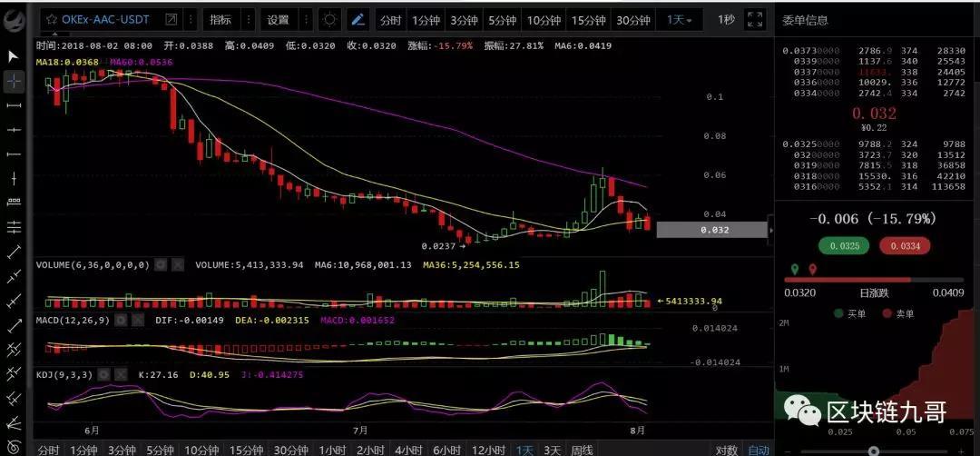Image resolution: width=980 pixels, height=456 pixels.
Task: Switch to top 1分钟 timeframe
Action: click(425, 19)
